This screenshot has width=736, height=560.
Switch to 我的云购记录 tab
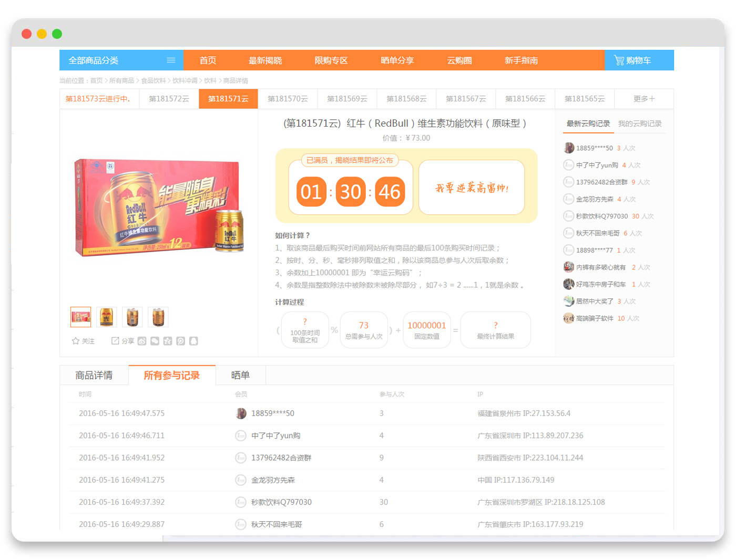coord(640,124)
